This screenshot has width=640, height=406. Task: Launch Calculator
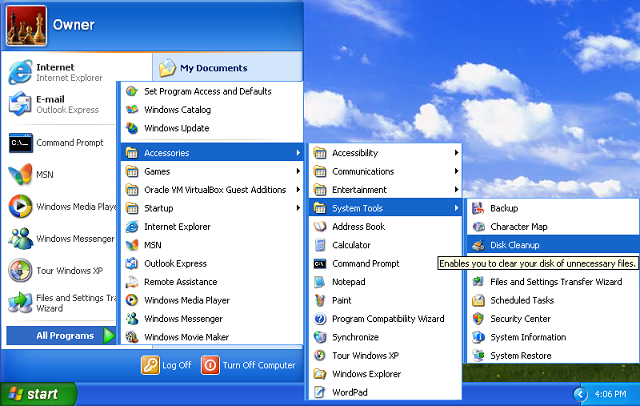385,245
